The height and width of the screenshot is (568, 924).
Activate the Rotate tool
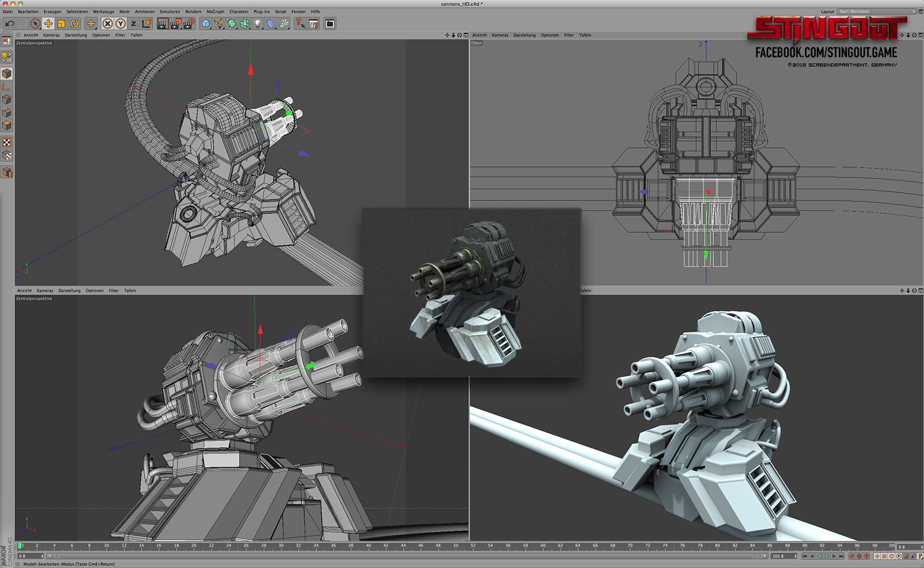75,23
